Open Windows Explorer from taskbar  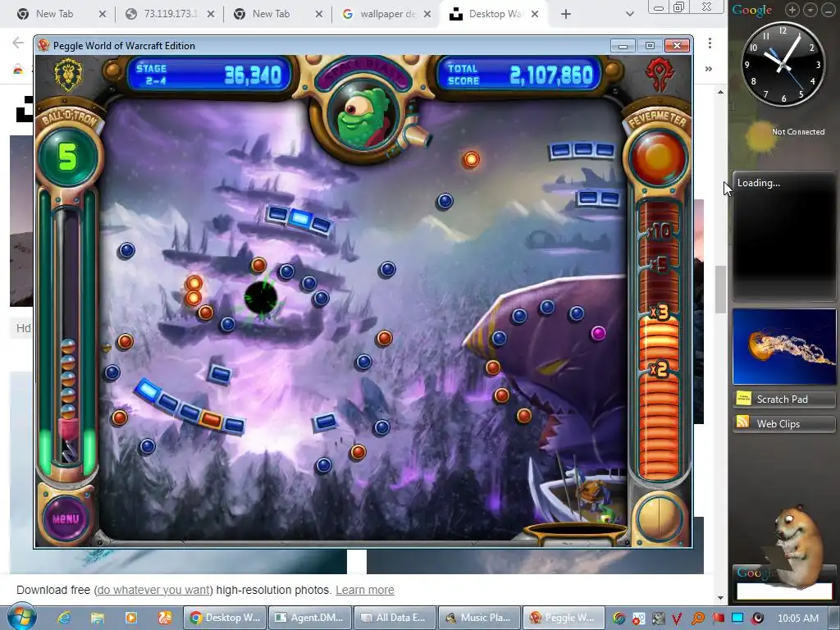point(98,618)
